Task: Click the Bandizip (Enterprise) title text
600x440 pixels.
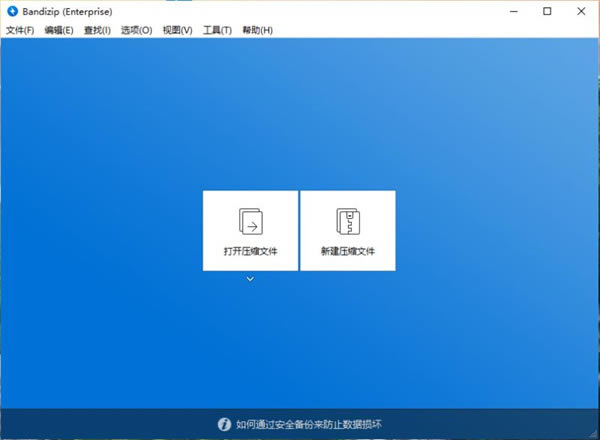Action: pos(68,12)
